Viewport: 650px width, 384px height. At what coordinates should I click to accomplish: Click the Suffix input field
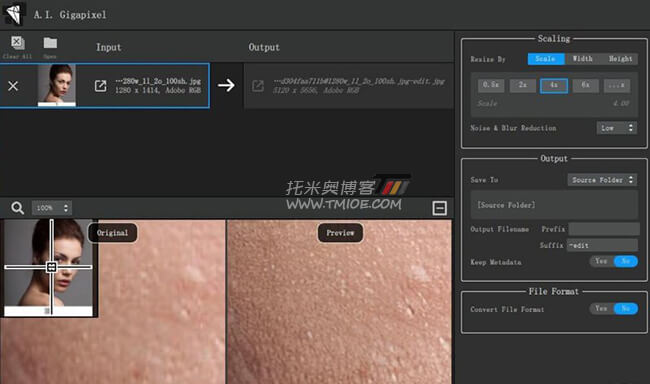click(602, 245)
